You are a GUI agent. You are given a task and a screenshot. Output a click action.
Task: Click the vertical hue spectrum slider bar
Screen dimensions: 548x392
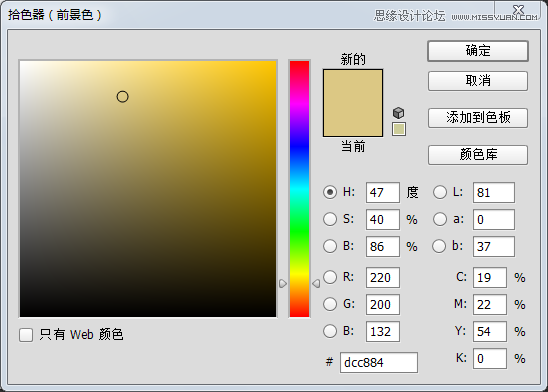coord(300,189)
